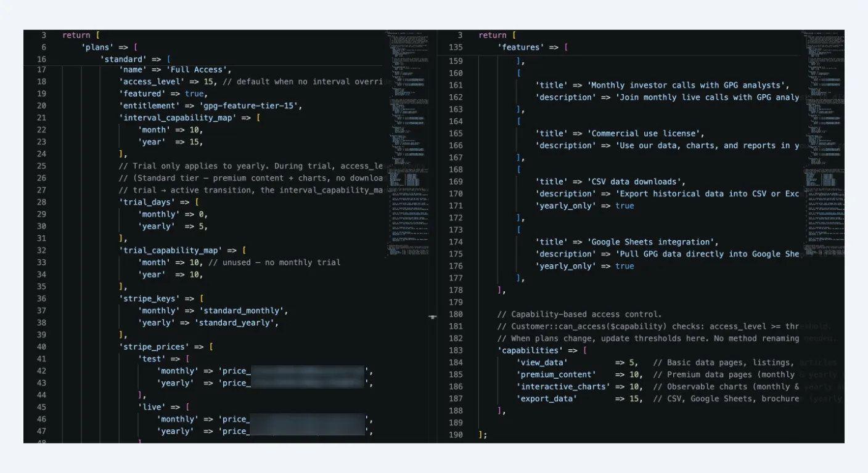Click the 'view_data' capability key

(x=542, y=363)
